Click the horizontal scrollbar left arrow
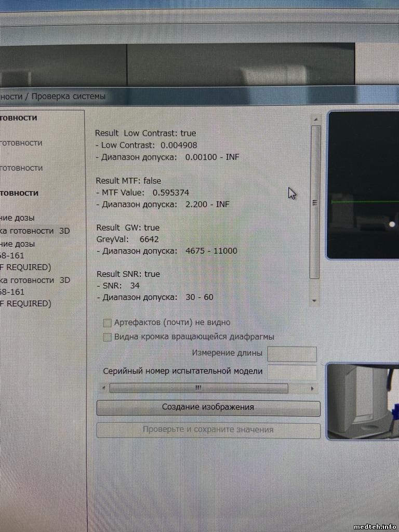This screenshot has height=532, width=399. click(x=103, y=388)
